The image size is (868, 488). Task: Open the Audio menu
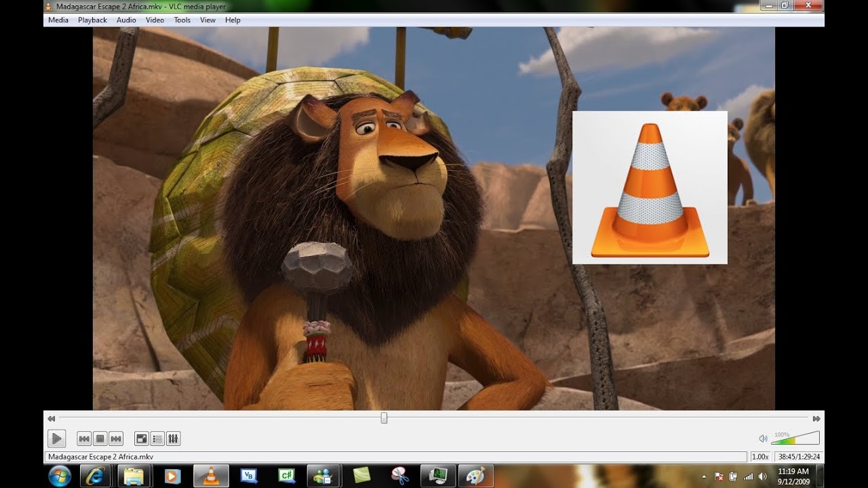pyautogui.click(x=126, y=20)
